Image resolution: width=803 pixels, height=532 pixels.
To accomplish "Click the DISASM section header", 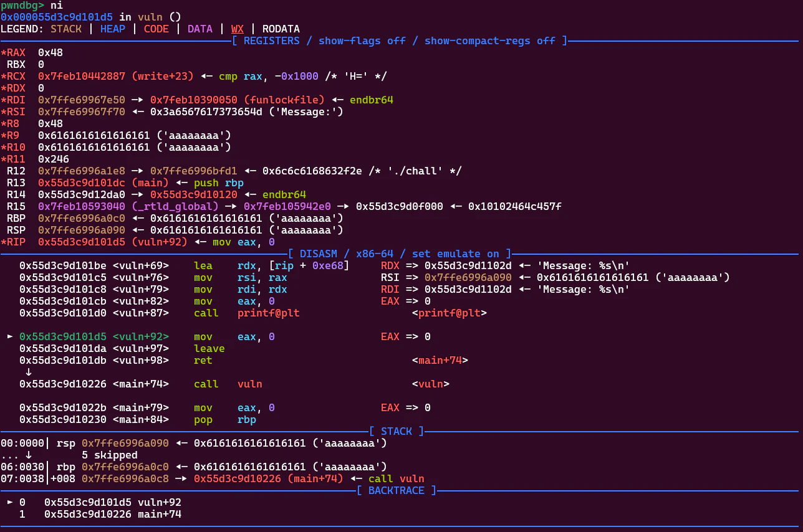I will 318,254.
